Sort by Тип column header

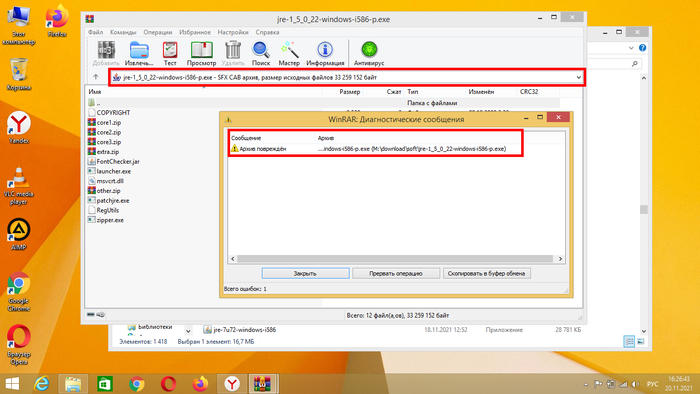click(x=413, y=91)
